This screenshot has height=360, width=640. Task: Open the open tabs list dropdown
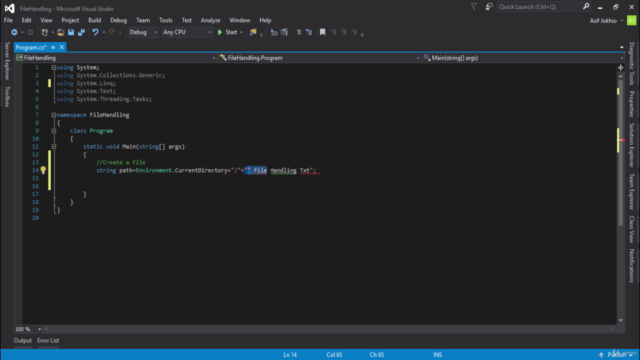coord(622,47)
